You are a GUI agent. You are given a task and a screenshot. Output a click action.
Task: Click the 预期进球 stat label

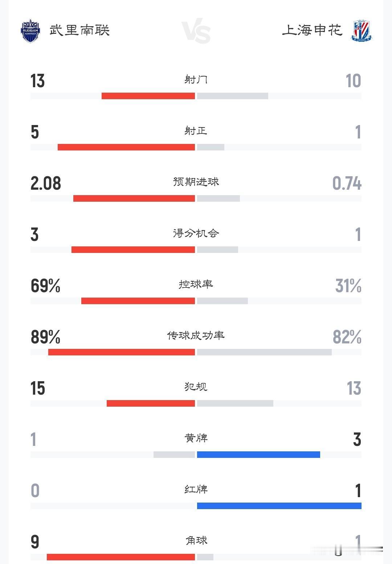point(196,182)
